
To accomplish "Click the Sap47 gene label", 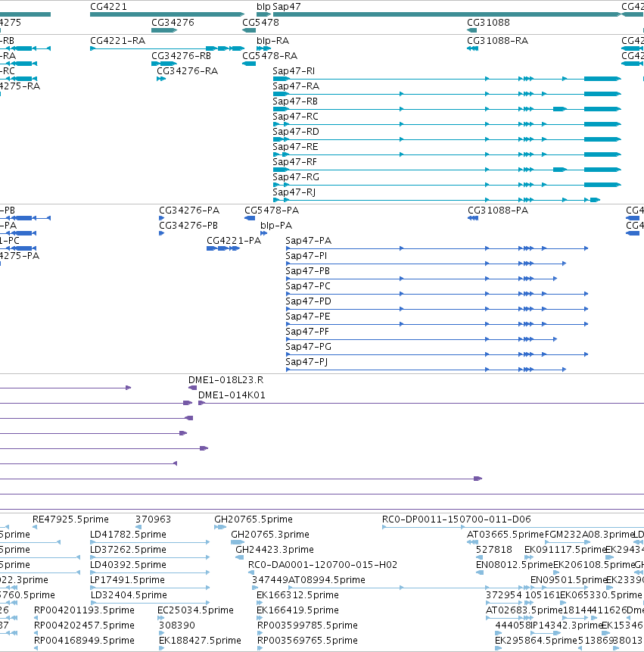I will pos(287,7).
